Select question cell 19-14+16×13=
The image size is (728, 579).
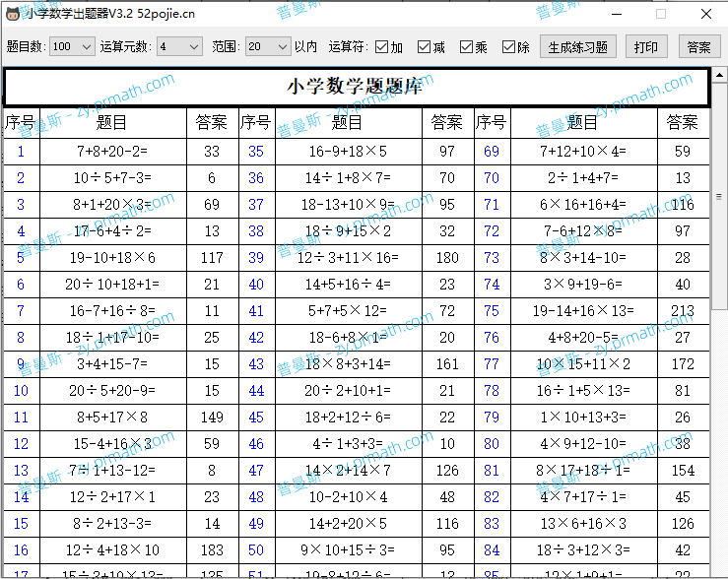(x=583, y=311)
